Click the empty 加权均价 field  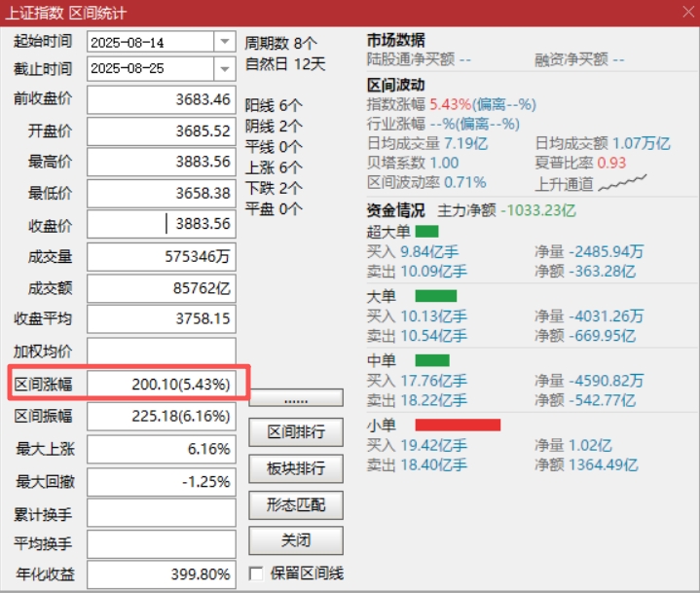point(162,351)
